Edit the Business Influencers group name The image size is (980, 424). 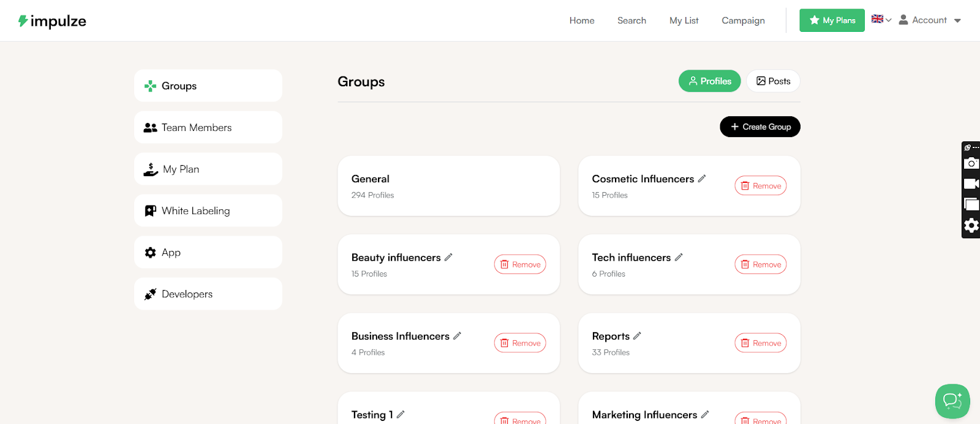(457, 336)
